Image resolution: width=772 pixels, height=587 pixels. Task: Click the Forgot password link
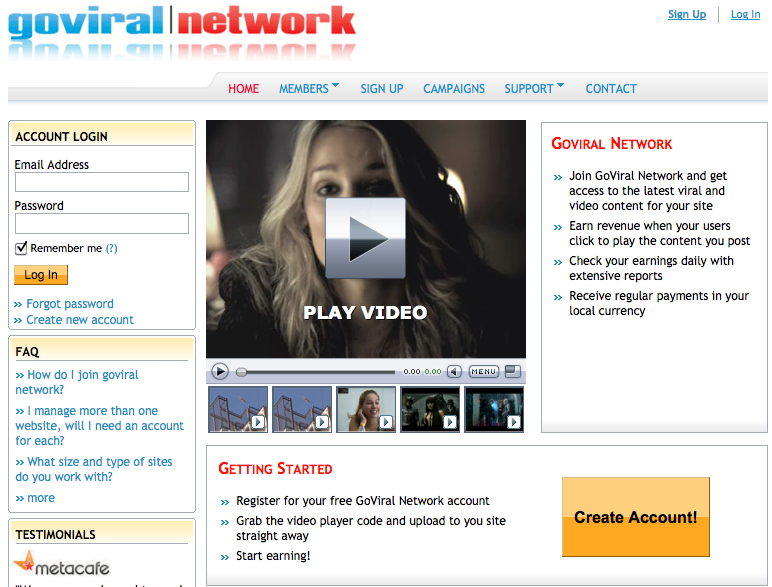pos(69,304)
